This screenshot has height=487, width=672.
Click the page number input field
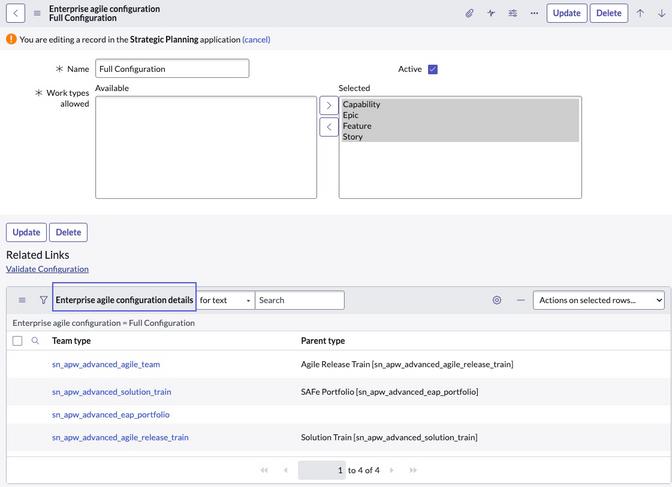click(x=321, y=470)
